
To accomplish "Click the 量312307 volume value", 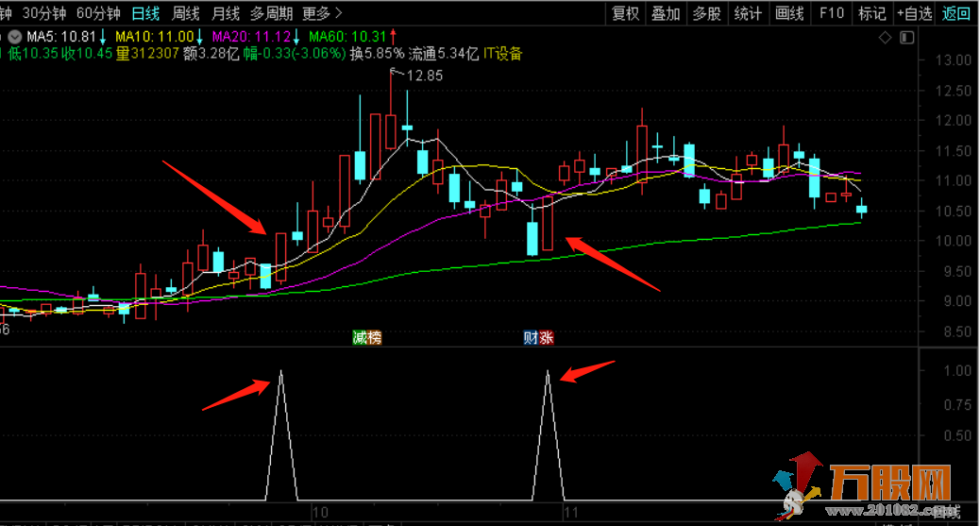I will [x=147, y=54].
